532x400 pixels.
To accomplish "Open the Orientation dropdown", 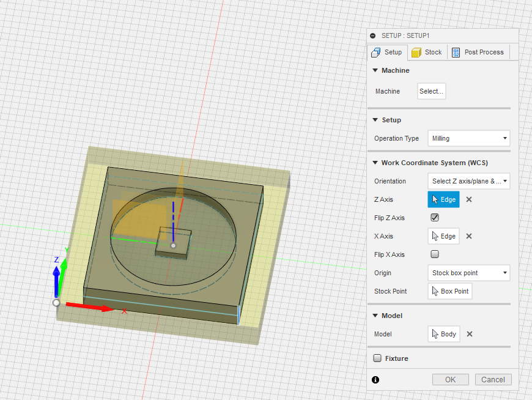I will tap(469, 181).
